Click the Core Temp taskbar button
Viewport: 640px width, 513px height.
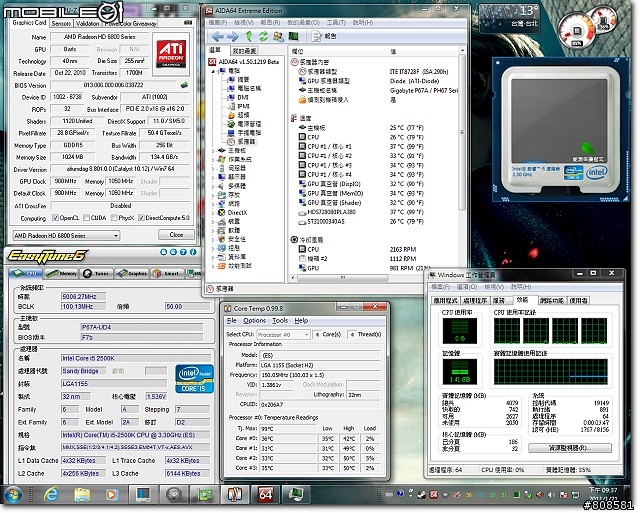(x=235, y=494)
